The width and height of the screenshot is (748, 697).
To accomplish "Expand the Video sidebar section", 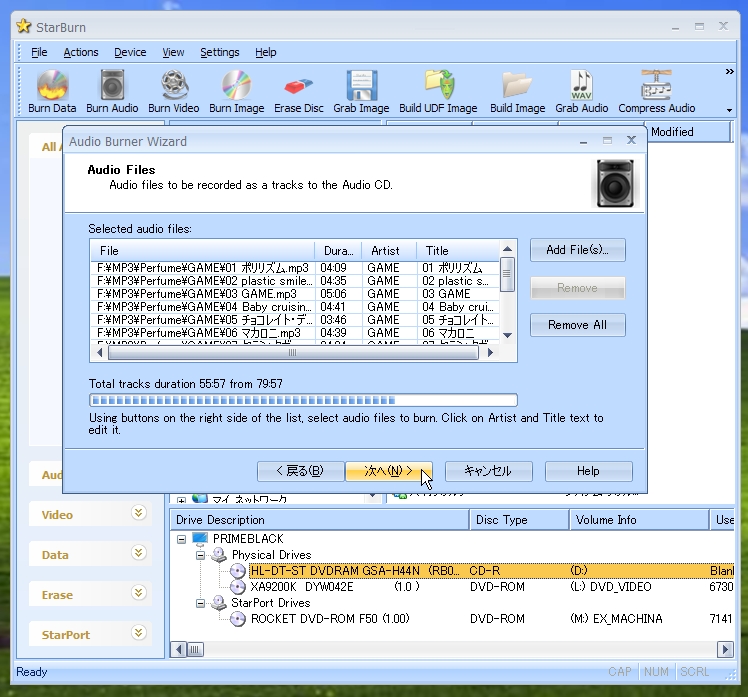I will 138,513.
